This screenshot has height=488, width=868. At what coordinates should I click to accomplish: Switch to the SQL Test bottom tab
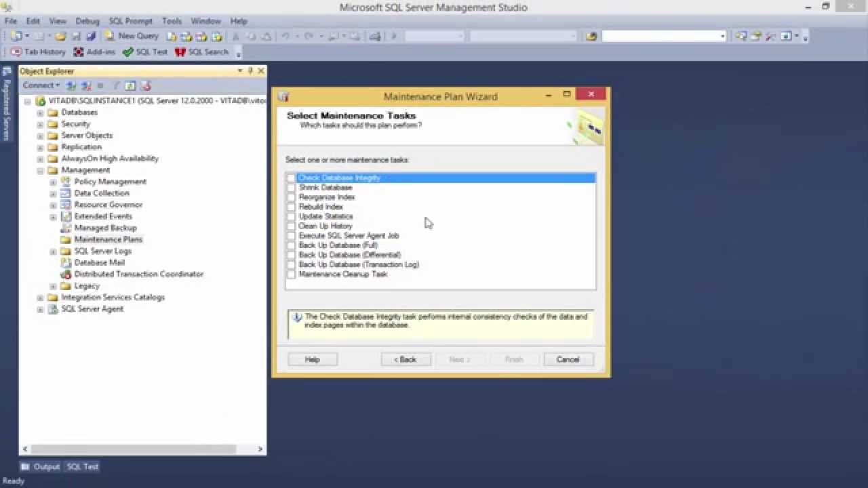point(82,466)
